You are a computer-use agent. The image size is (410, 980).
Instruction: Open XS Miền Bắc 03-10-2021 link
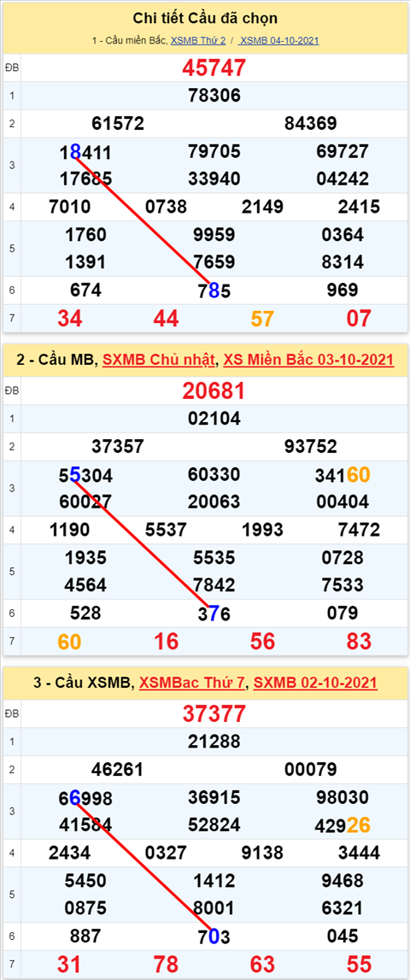point(309,360)
